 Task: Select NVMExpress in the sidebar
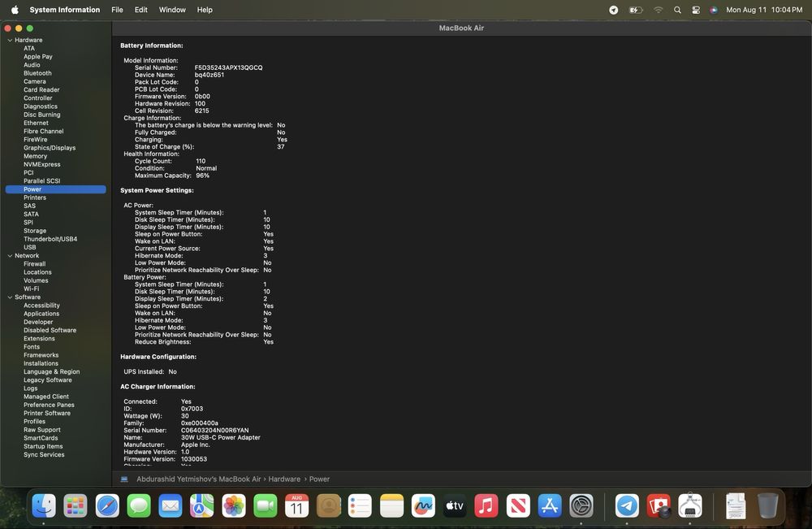pos(42,164)
